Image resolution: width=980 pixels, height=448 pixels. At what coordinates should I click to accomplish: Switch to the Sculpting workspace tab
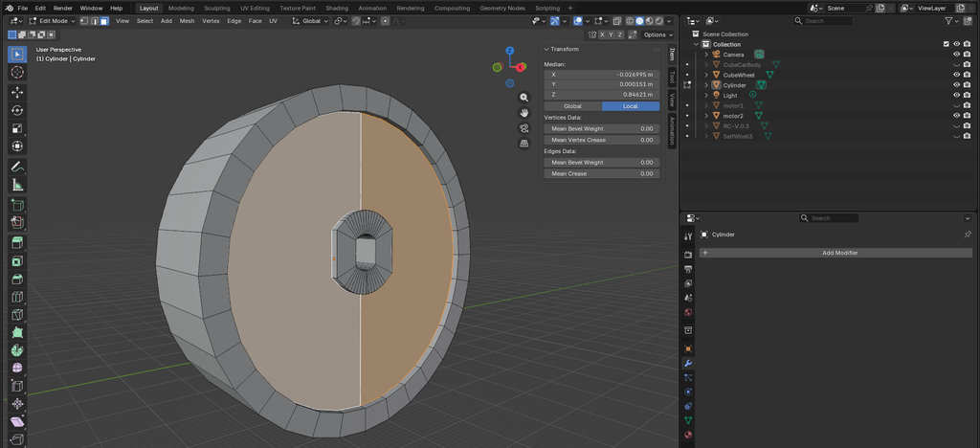point(217,8)
